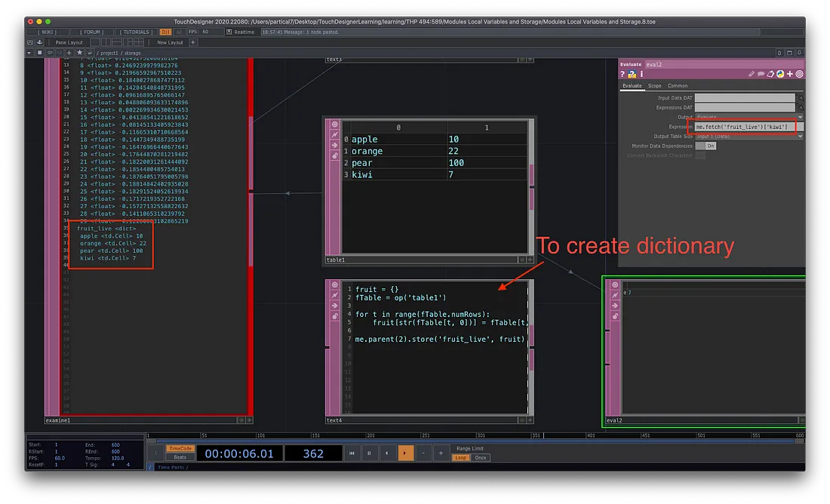
Task: Click the bookmark star icon in path bar
Action: (79, 53)
